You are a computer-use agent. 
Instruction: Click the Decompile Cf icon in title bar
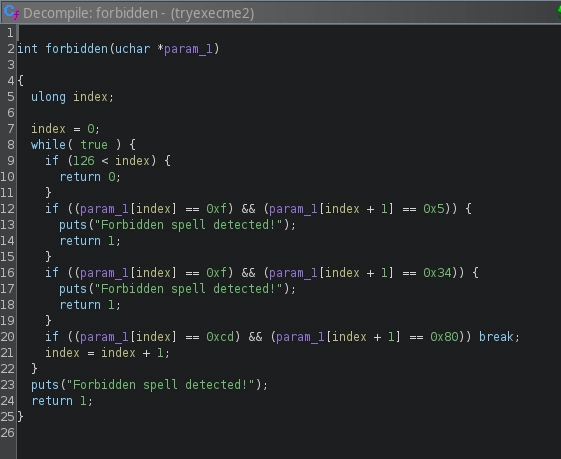(x=11, y=13)
